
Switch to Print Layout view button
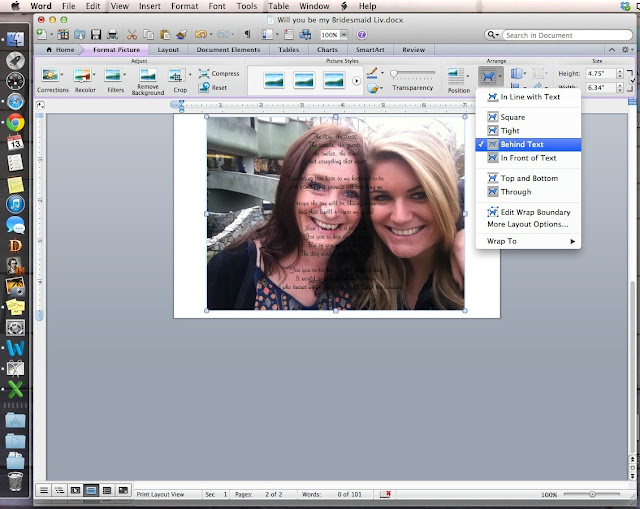point(91,490)
